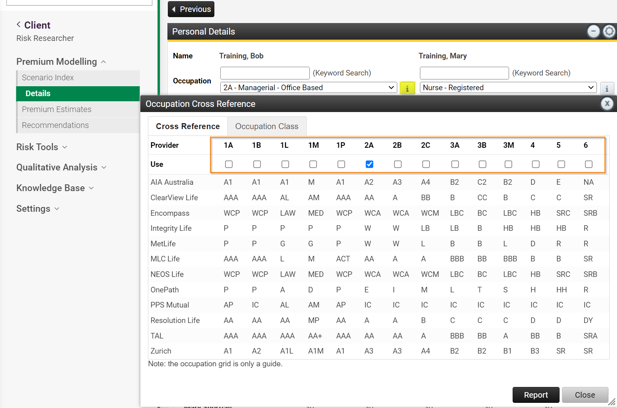Click the Personal Details settings circle icon

pyautogui.click(x=608, y=32)
